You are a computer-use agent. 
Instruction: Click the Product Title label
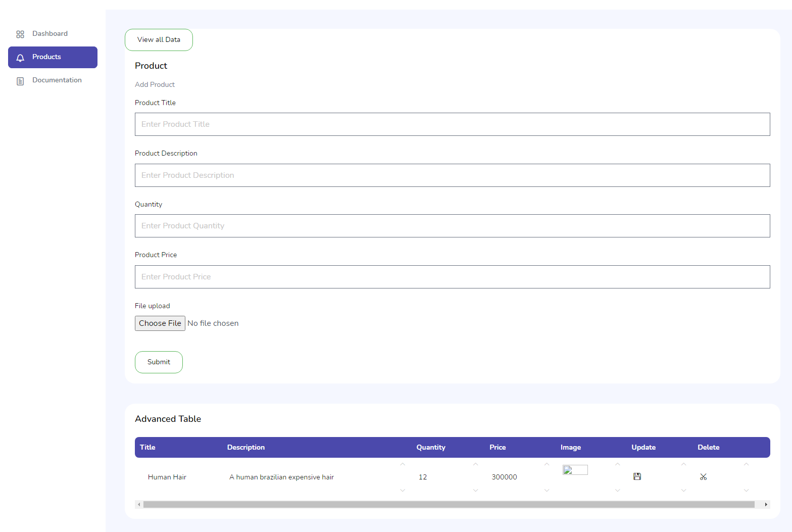click(155, 103)
